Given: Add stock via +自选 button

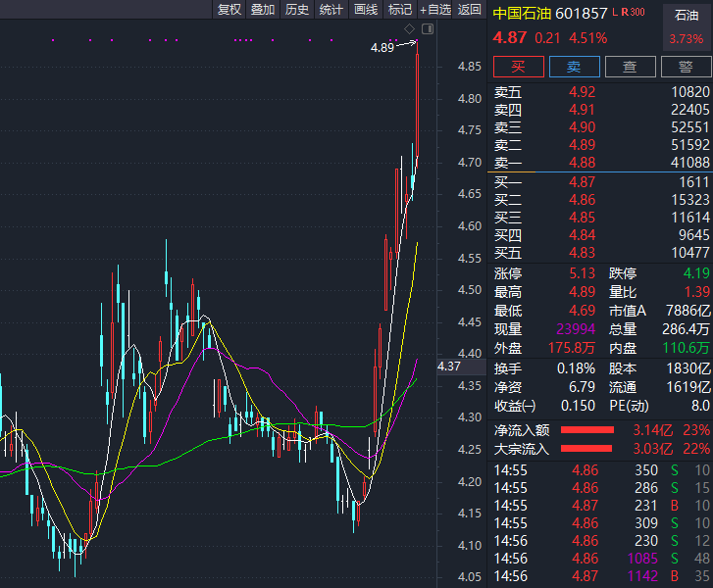Looking at the screenshot, I should [434, 9].
